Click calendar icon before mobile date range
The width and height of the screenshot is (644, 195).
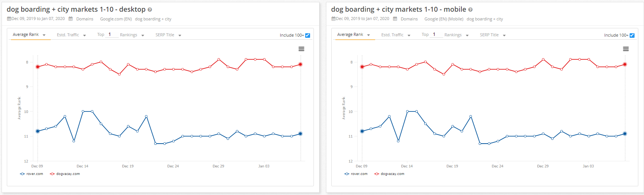(333, 19)
